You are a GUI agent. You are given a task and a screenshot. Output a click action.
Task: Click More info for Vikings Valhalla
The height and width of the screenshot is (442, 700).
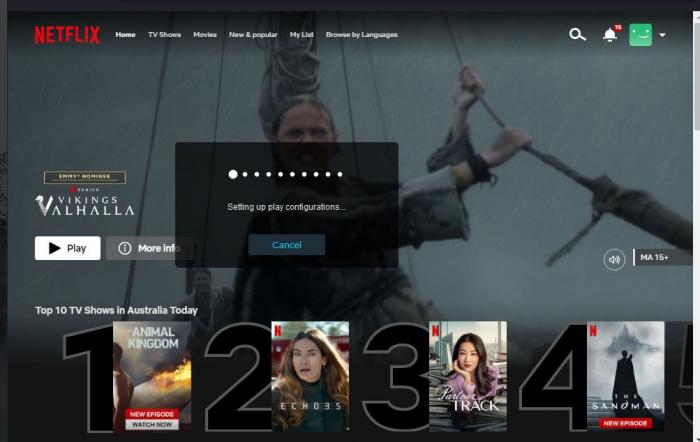click(x=150, y=248)
